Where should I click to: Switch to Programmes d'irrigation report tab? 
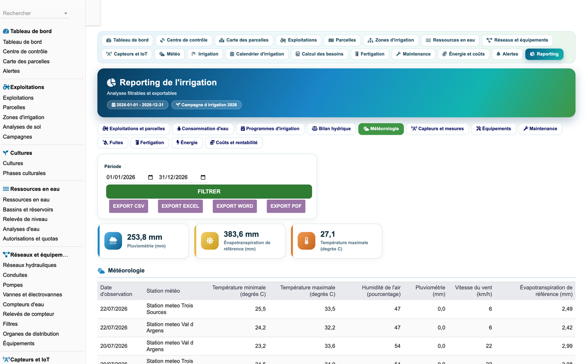270,129
